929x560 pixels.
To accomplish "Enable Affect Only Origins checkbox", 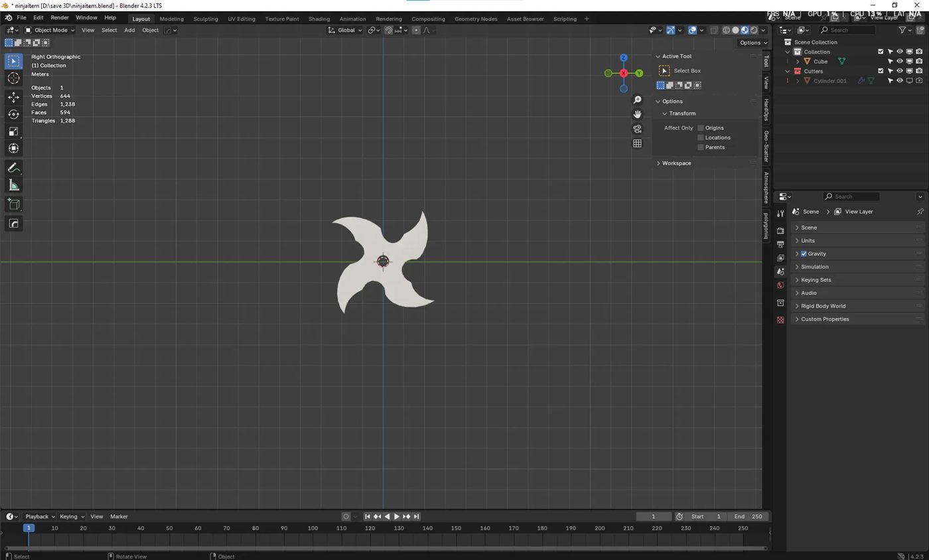I will tap(700, 128).
